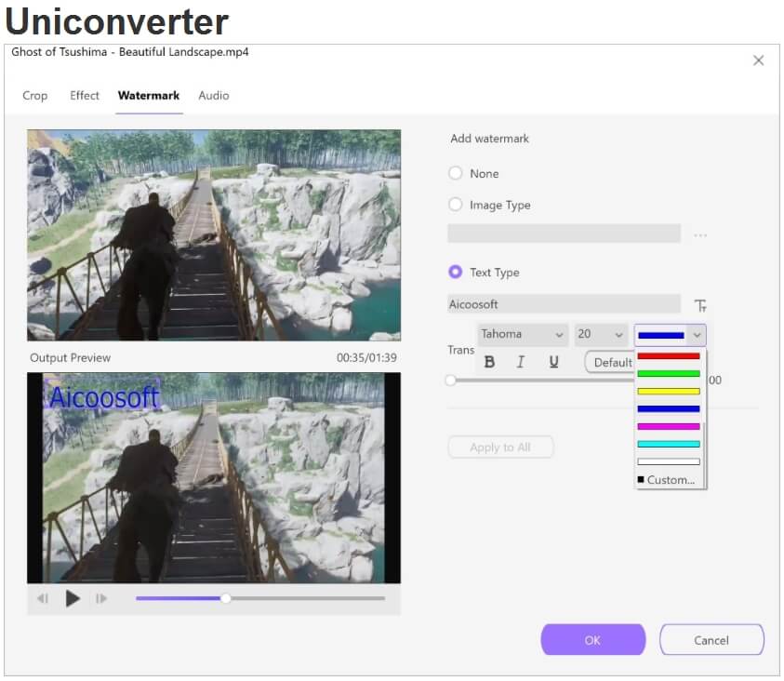This screenshot has height=681, width=784.
Task: Play the output preview video
Action: coord(73,598)
